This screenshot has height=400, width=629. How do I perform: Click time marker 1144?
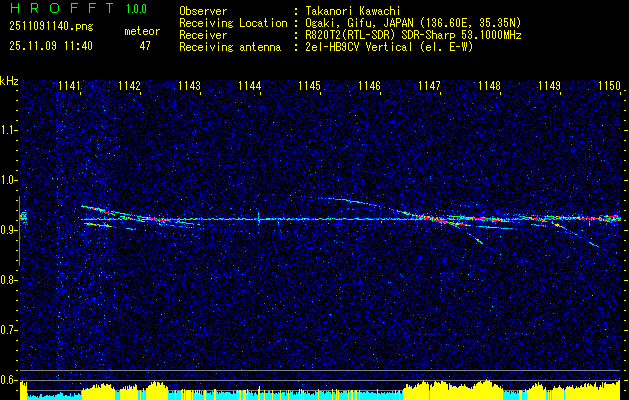pos(250,86)
